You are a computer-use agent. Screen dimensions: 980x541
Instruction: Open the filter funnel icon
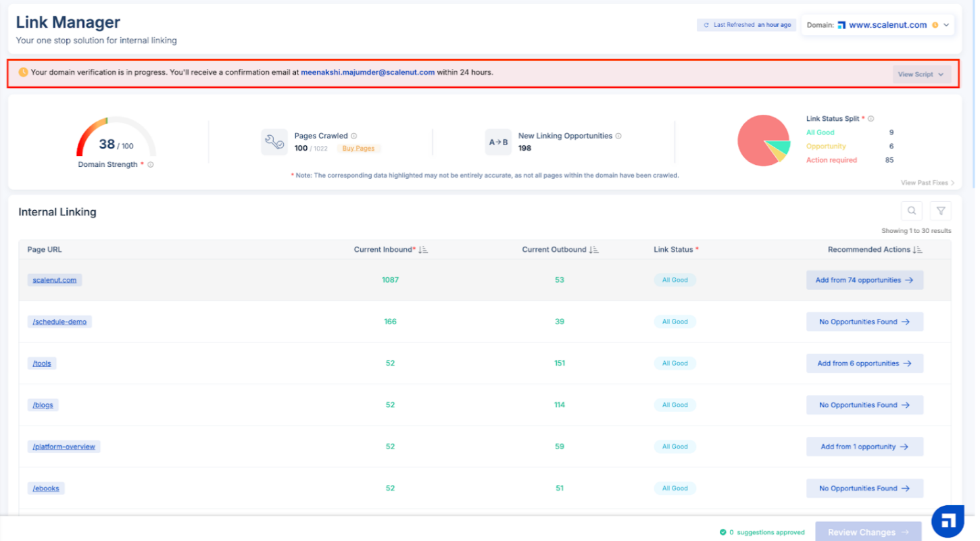tap(940, 211)
